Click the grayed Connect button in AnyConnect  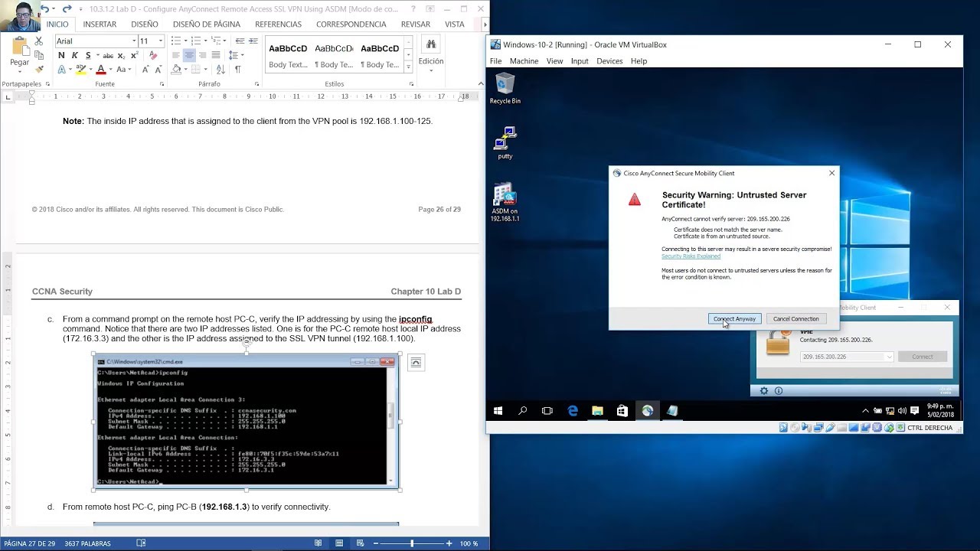click(922, 357)
